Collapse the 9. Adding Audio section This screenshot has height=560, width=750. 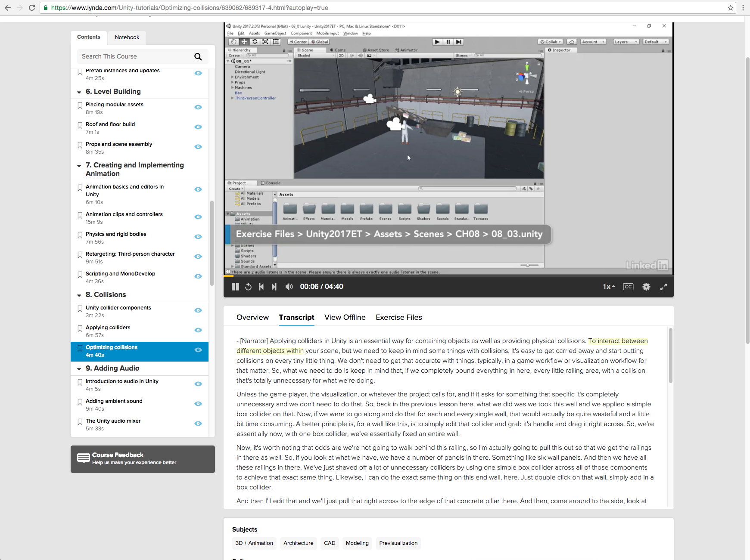(79, 369)
